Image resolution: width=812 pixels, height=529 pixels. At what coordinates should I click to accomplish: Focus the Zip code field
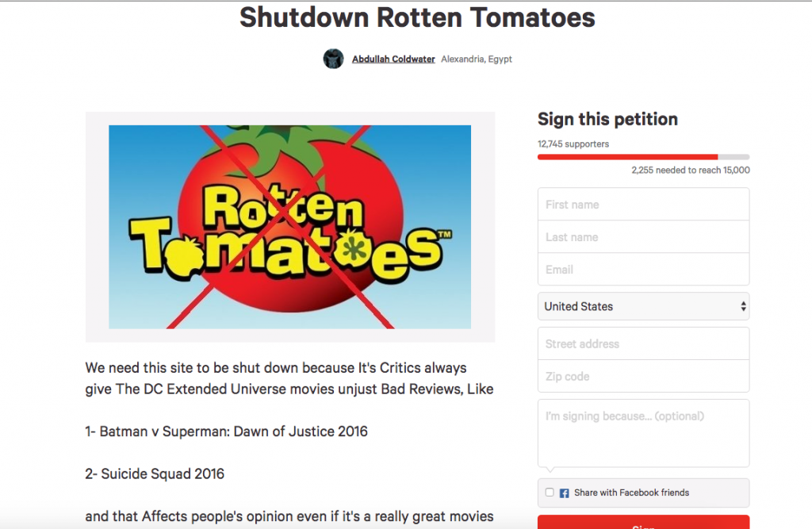(643, 376)
